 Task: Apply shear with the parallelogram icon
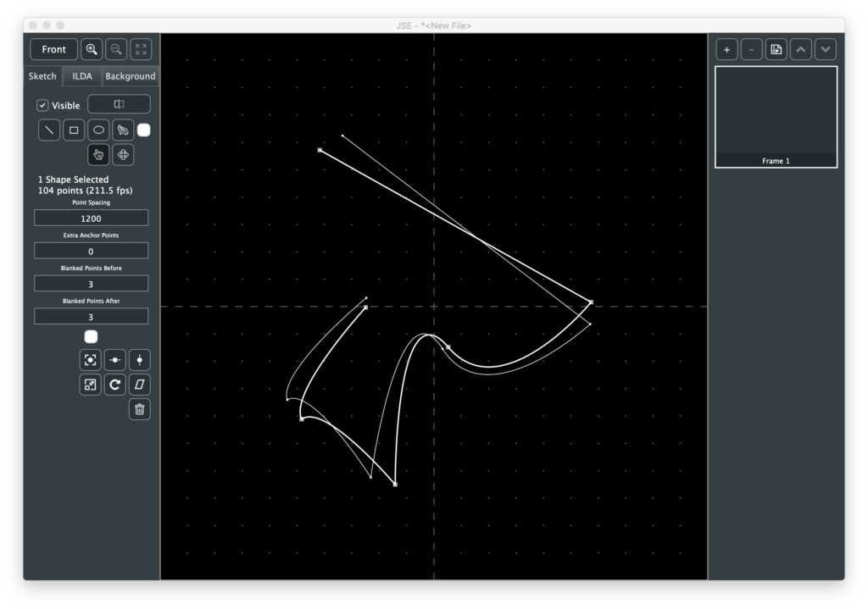click(x=140, y=385)
